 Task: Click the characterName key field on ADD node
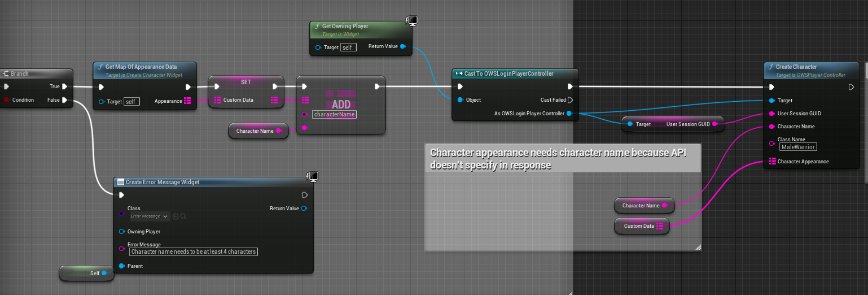point(334,114)
